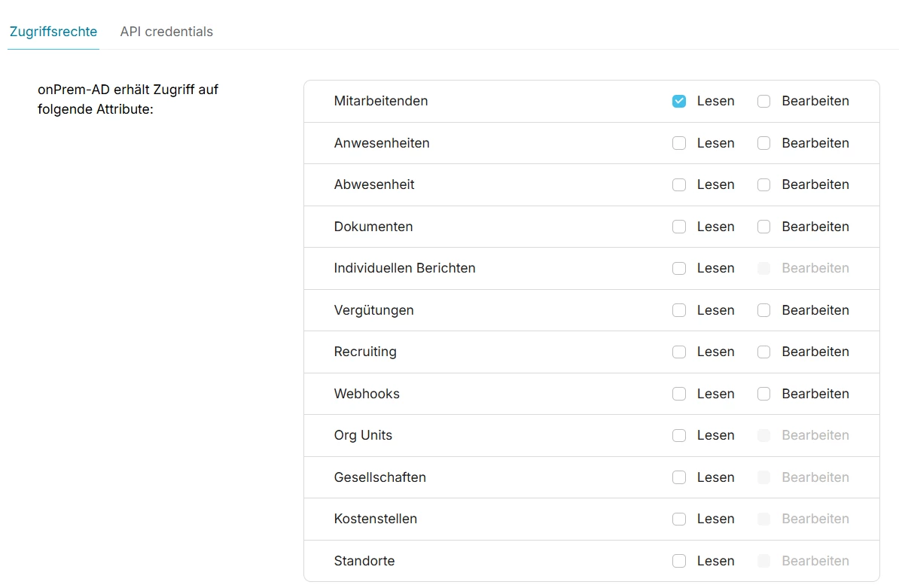Check Bearbeiten for Anwesenheiten
The image size is (899, 588).
[763, 143]
